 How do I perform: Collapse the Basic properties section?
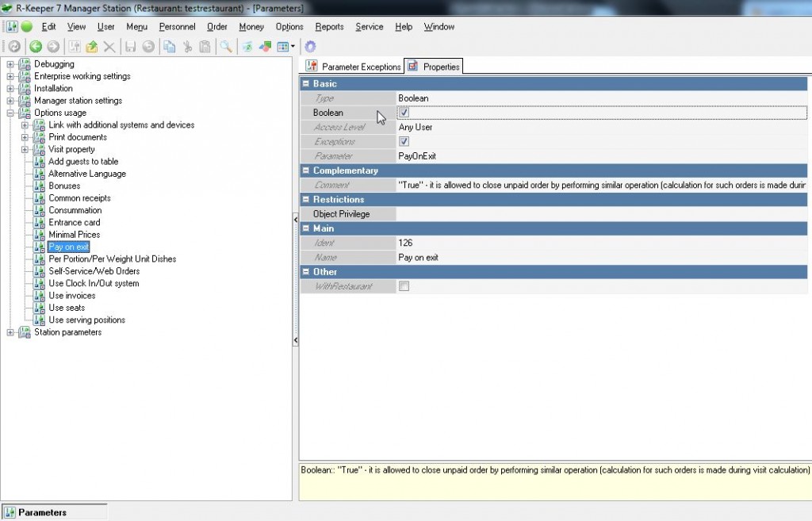pyautogui.click(x=306, y=83)
